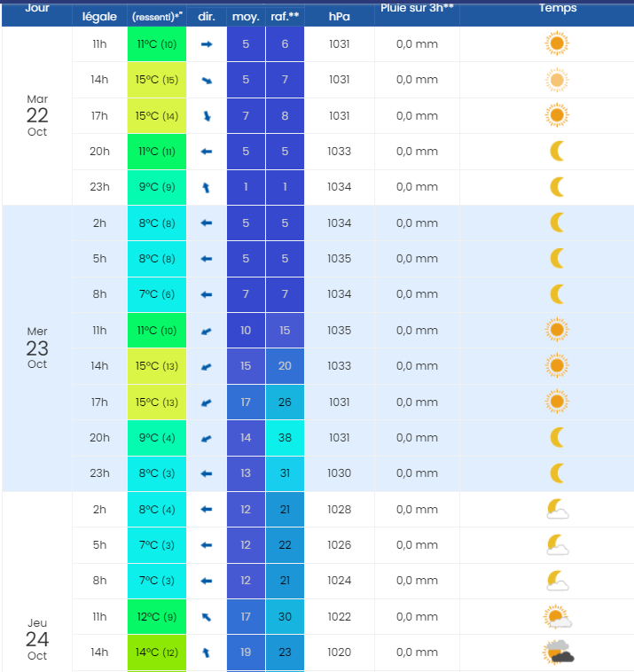
Task: Click the sun icon for Tuesday 22 at 11h
Action: tap(556, 43)
